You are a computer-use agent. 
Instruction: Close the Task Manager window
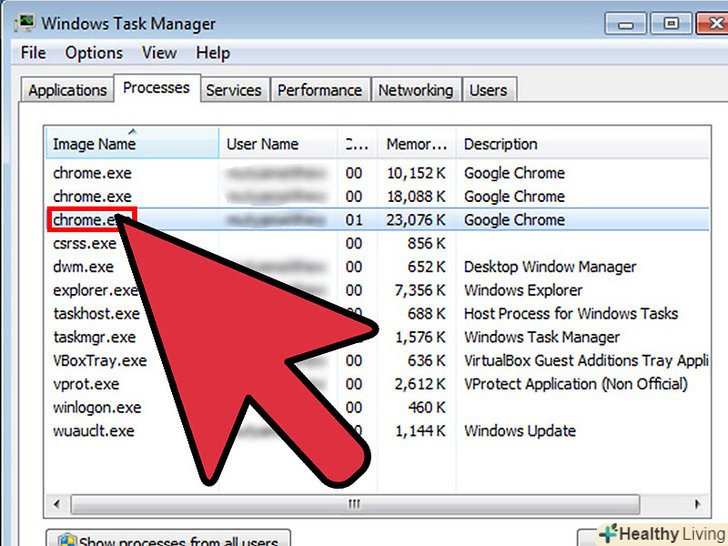(x=713, y=23)
